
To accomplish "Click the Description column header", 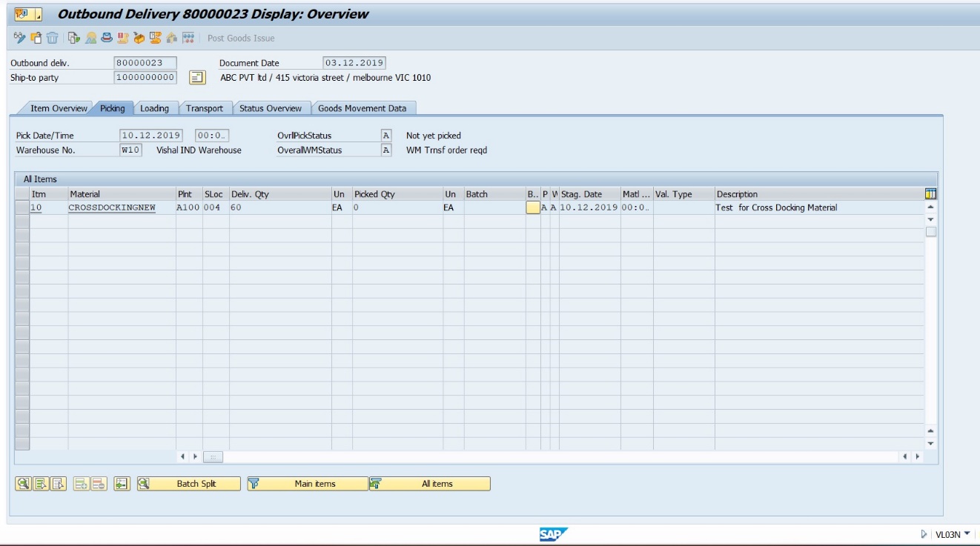I will pos(819,194).
